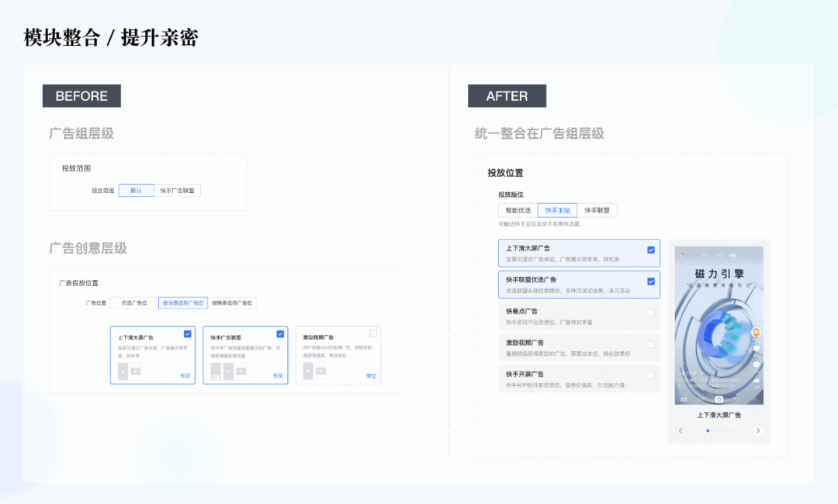The width and height of the screenshot is (838, 504).
Task: Tap the share arrow icon in phone preview
Action: [x=757, y=381]
